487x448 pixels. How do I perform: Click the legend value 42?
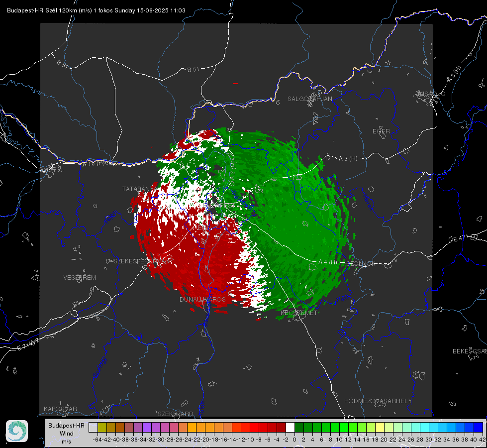pos(483,440)
